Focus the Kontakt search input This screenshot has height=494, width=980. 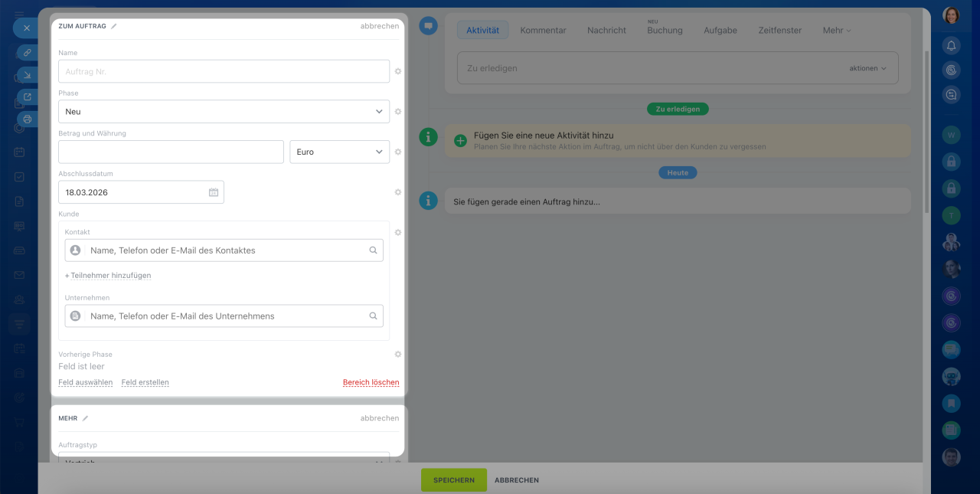(x=224, y=250)
